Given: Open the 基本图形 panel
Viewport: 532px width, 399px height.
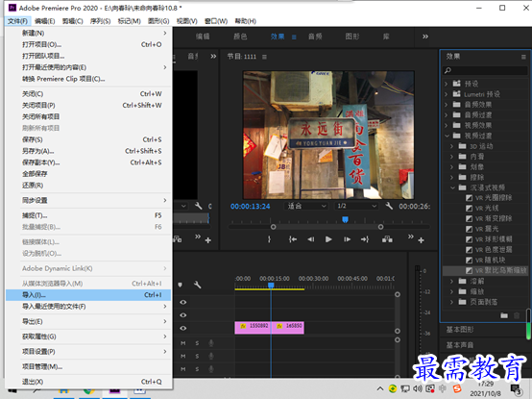Looking at the screenshot, I should 460,330.
